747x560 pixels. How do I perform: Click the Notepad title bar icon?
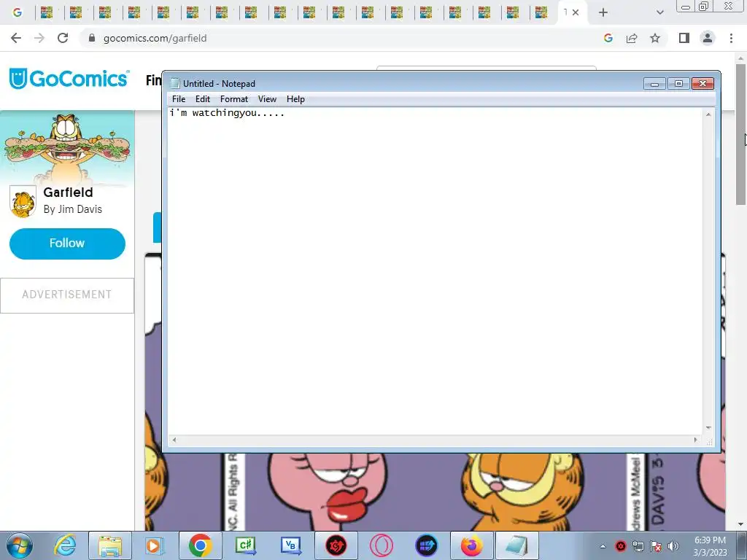tap(175, 83)
